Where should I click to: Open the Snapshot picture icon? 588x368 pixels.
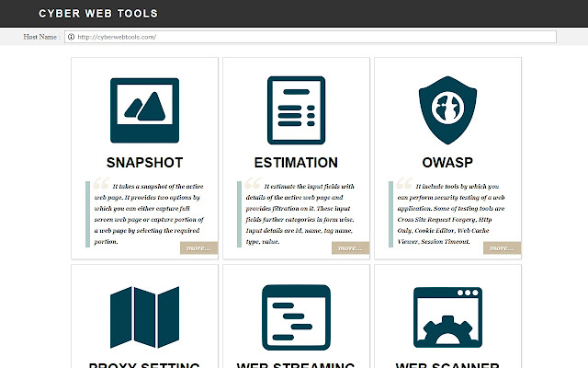coord(144,110)
